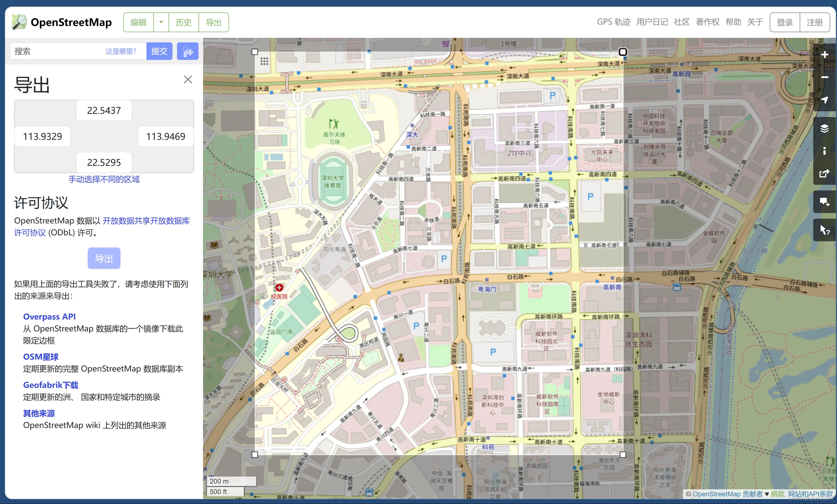Edit the north latitude 22.5437 field

pyautogui.click(x=104, y=111)
